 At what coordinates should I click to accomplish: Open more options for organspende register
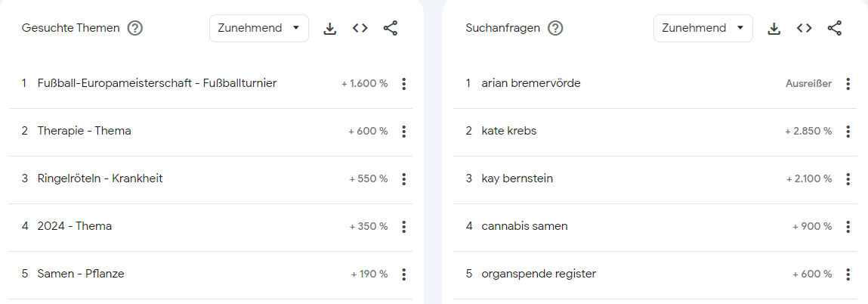(848, 275)
